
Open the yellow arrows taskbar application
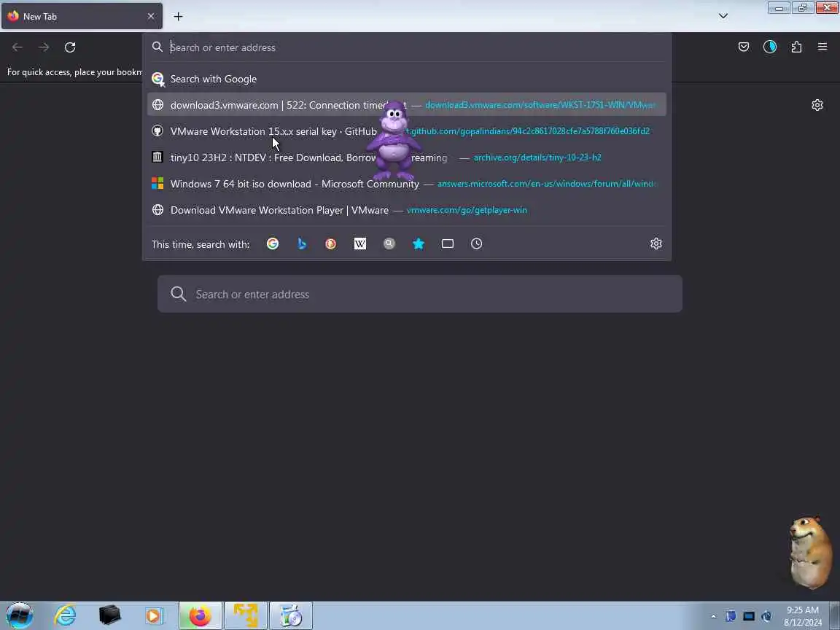coord(245,615)
